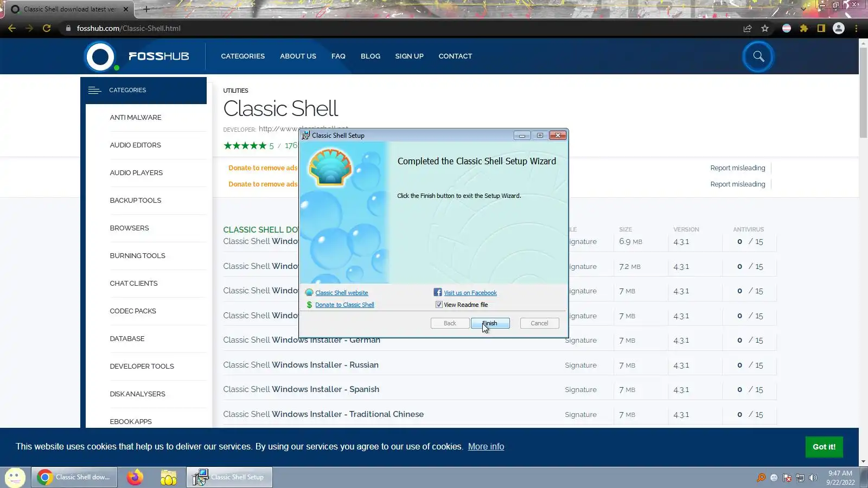Open the More info cookie link
This screenshot has height=488, width=868.
click(486, 447)
